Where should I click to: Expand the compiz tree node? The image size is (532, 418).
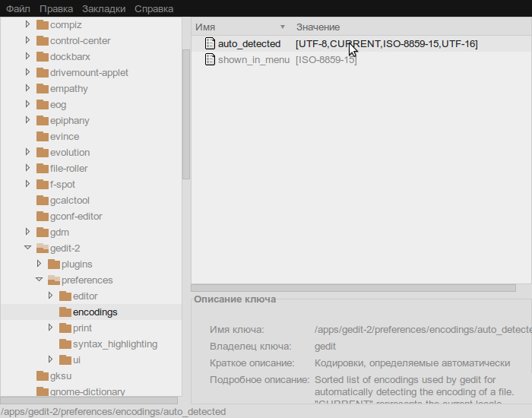pyautogui.click(x=28, y=24)
